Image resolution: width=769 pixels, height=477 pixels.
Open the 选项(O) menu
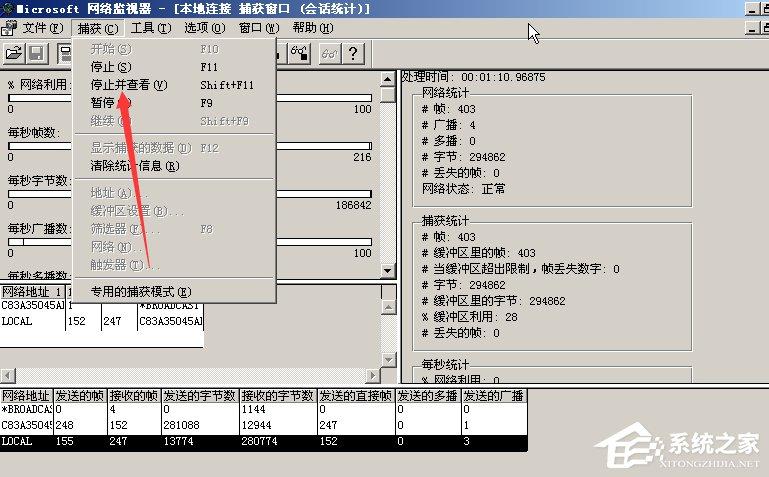tap(205, 28)
